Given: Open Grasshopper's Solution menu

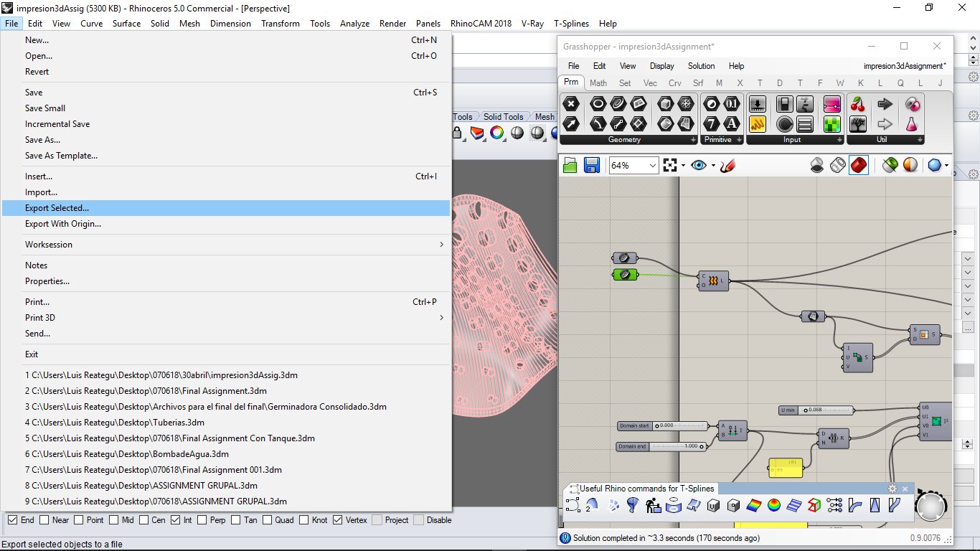Looking at the screenshot, I should (x=702, y=66).
